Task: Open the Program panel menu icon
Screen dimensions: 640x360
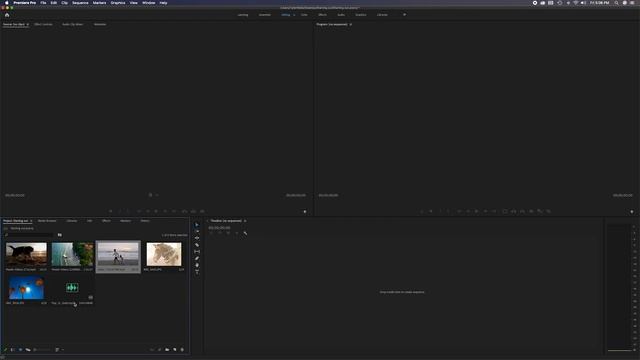Action: click(351, 24)
